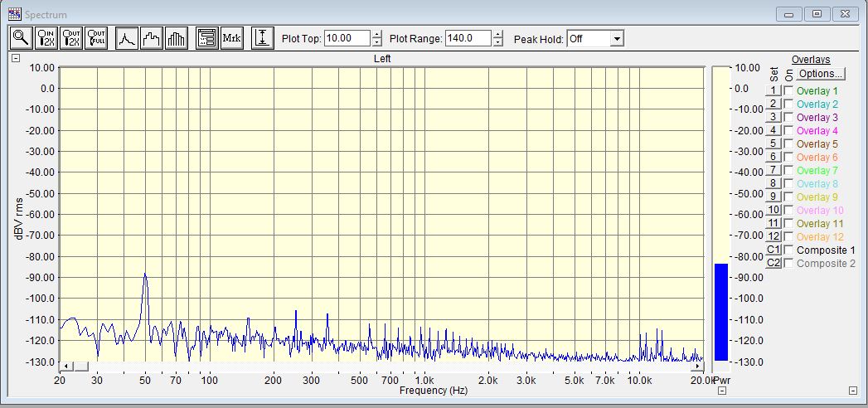This screenshot has height=408, width=868.
Task: Set Overlay 12 with button 12
Action: [x=773, y=237]
